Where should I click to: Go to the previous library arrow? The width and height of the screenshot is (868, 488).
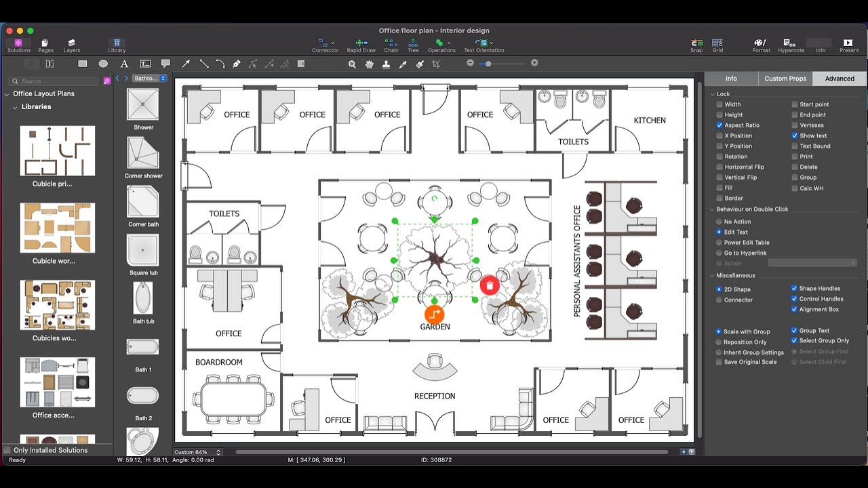tap(117, 79)
